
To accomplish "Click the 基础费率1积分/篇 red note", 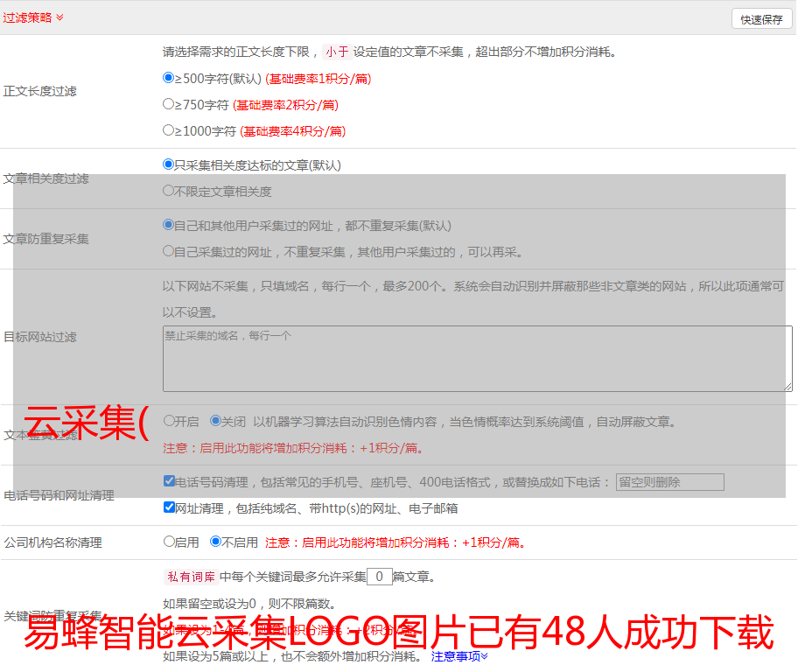I will pos(318,79).
